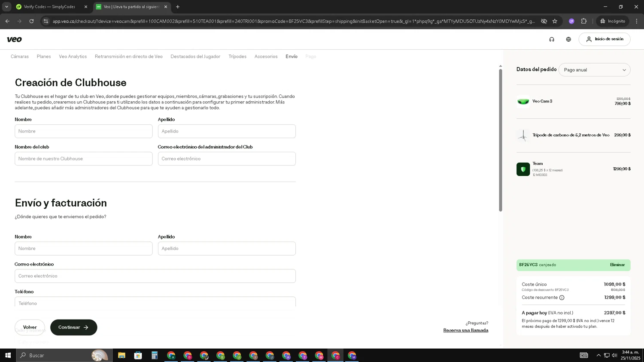Click the Clubhouse Apellido input field
Screen dimensions: 644x362
coord(227,131)
